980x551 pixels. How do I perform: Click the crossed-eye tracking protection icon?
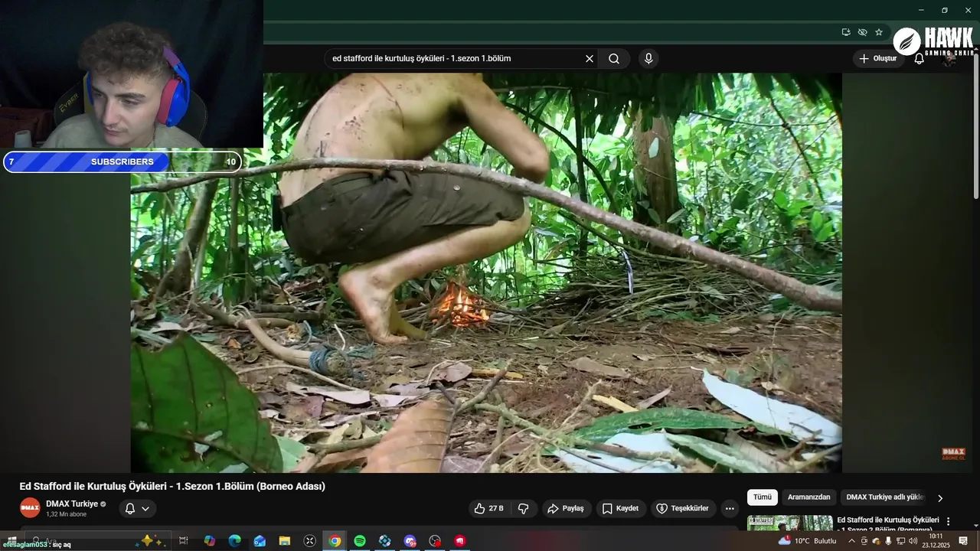click(862, 32)
